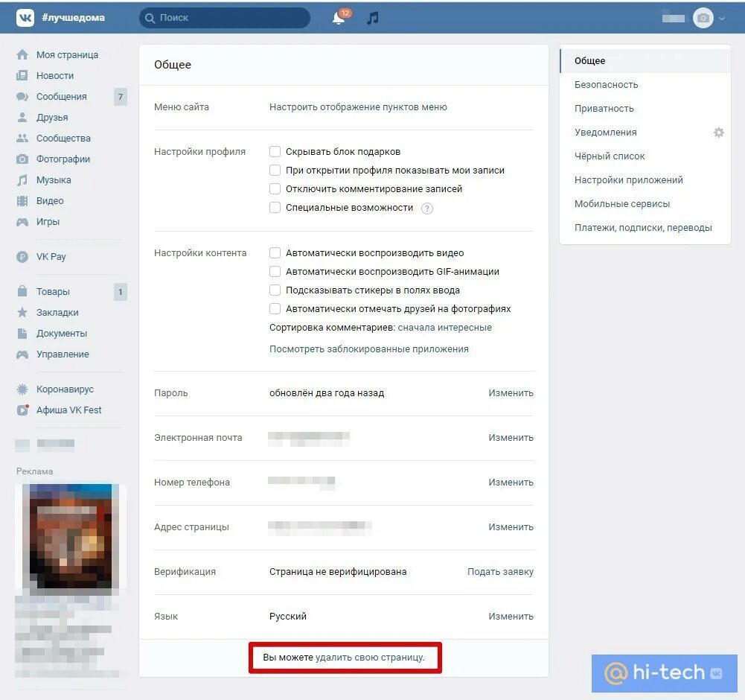The height and width of the screenshot is (700, 745).
Task: Click the #лучшедома header text
Action: 73,18
